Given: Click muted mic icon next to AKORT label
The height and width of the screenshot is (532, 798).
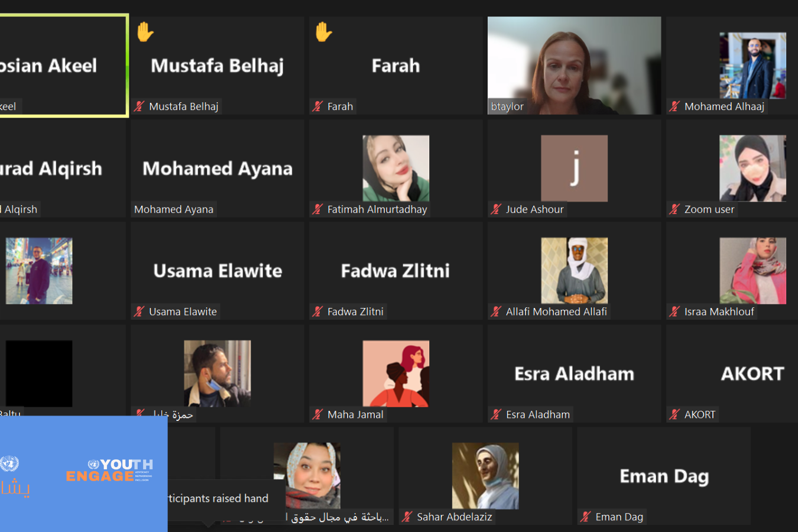Looking at the screenshot, I should pos(674,414).
